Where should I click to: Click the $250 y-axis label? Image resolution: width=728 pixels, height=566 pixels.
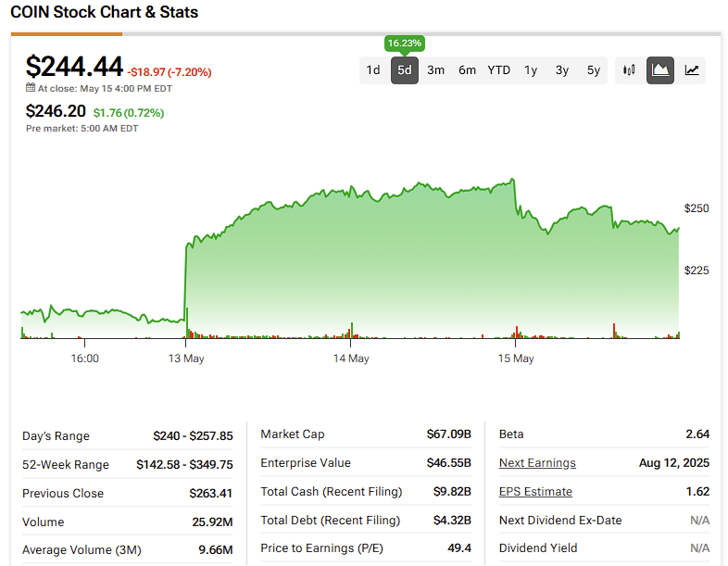(x=697, y=208)
